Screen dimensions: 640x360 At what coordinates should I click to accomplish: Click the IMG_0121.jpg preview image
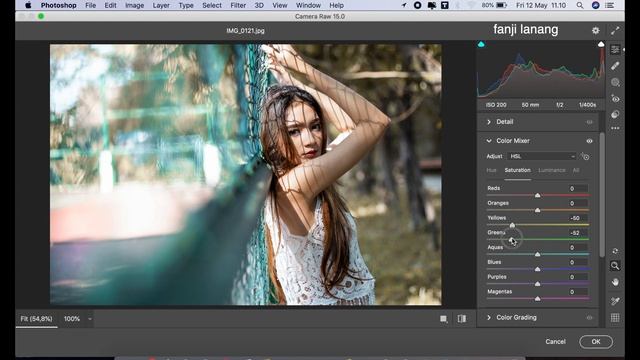(x=245, y=175)
